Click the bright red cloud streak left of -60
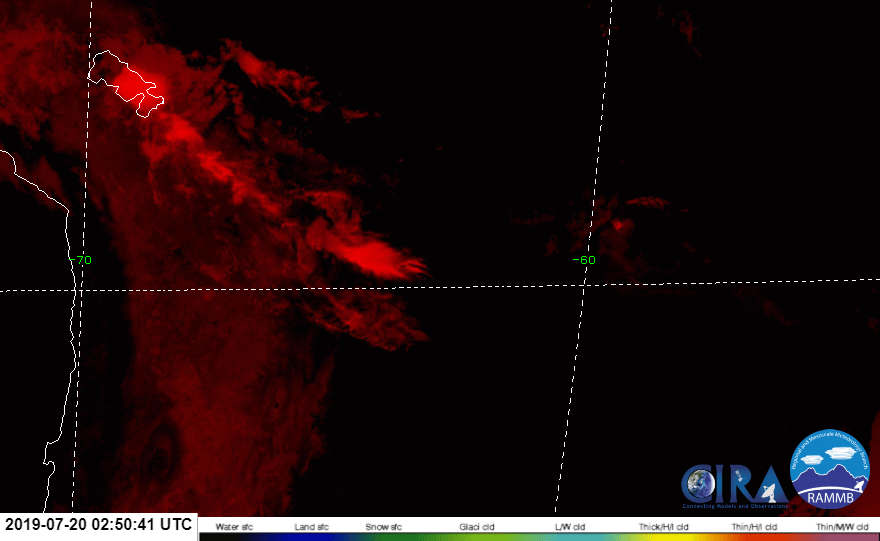The width and height of the screenshot is (880, 541). coord(380,258)
